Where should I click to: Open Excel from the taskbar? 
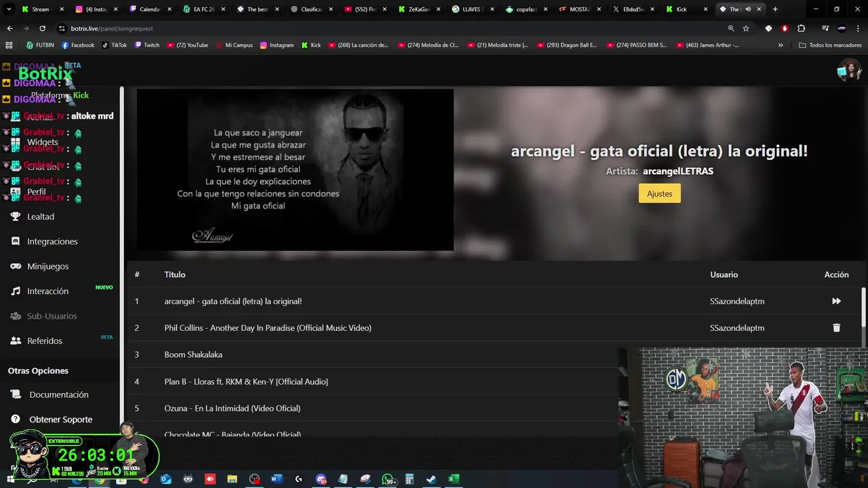click(453, 479)
